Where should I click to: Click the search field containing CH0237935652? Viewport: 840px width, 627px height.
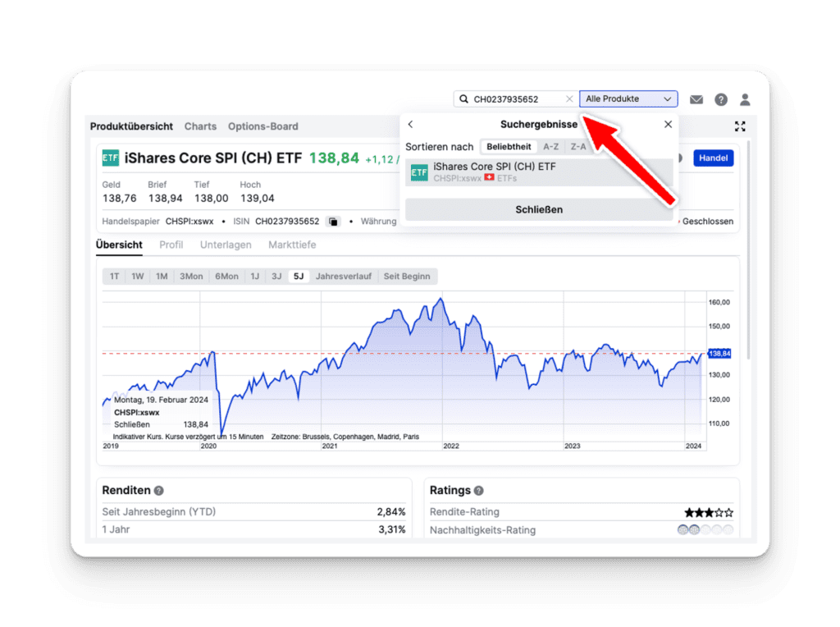tap(518, 99)
